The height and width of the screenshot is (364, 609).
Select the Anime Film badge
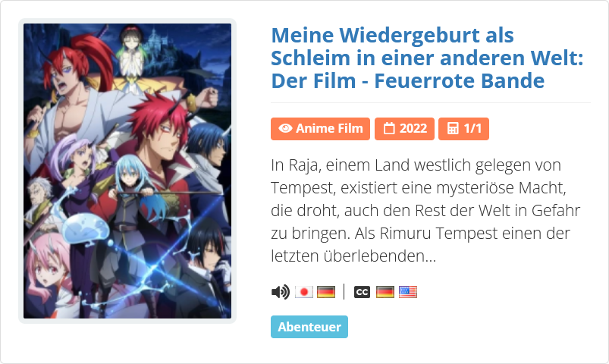point(320,129)
